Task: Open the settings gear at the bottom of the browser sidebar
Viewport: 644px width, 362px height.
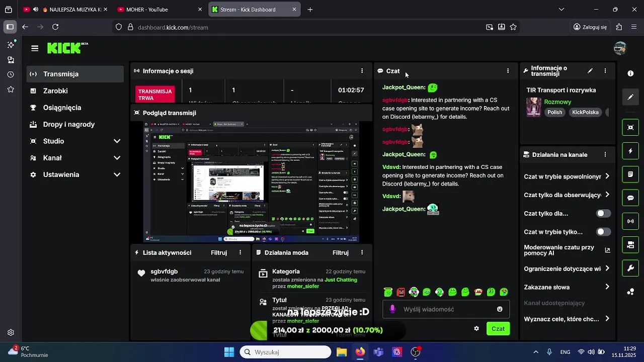Action: 11,332
